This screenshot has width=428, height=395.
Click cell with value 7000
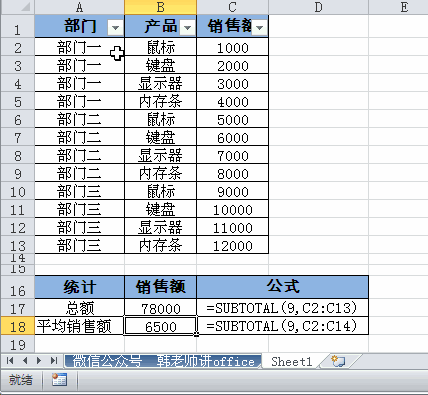(233, 155)
